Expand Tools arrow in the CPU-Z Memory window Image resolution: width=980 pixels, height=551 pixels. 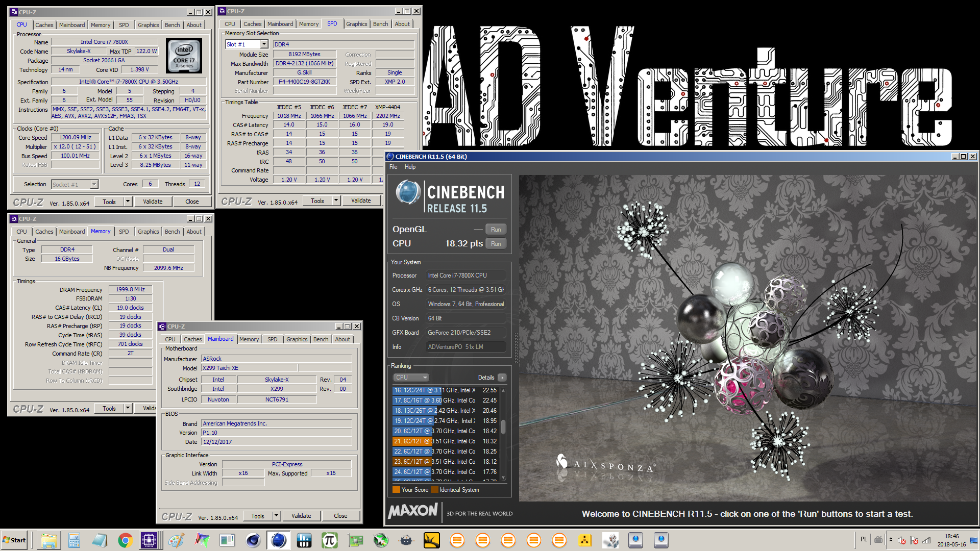[128, 408]
